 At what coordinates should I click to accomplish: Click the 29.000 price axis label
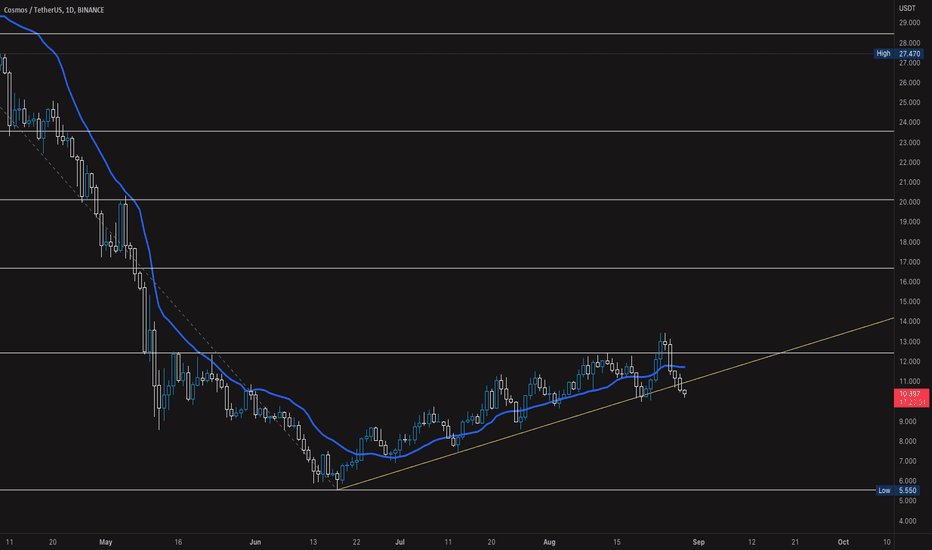(909, 23)
